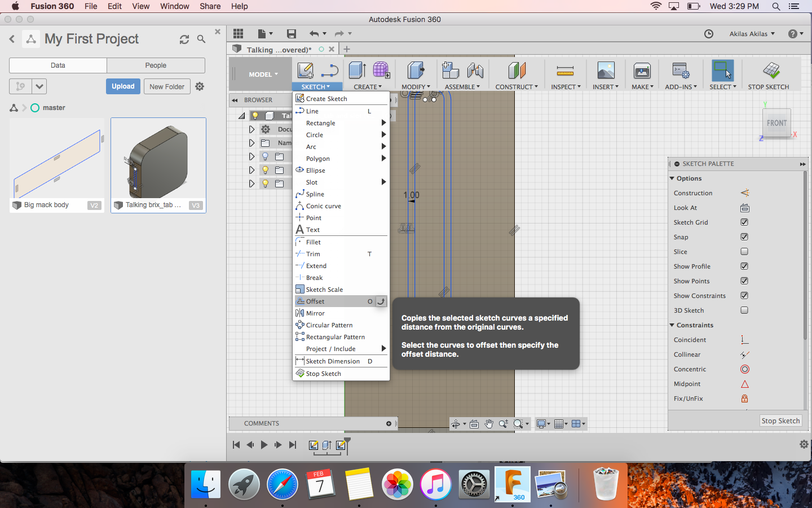
Task: Click the Construct plane icon
Action: click(517, 71)
